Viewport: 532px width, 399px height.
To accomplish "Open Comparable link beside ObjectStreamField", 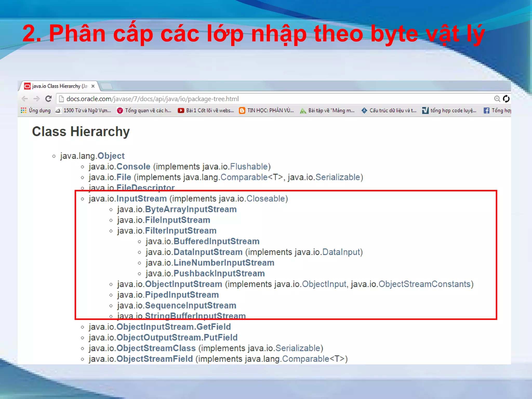I will click(306, 359).
